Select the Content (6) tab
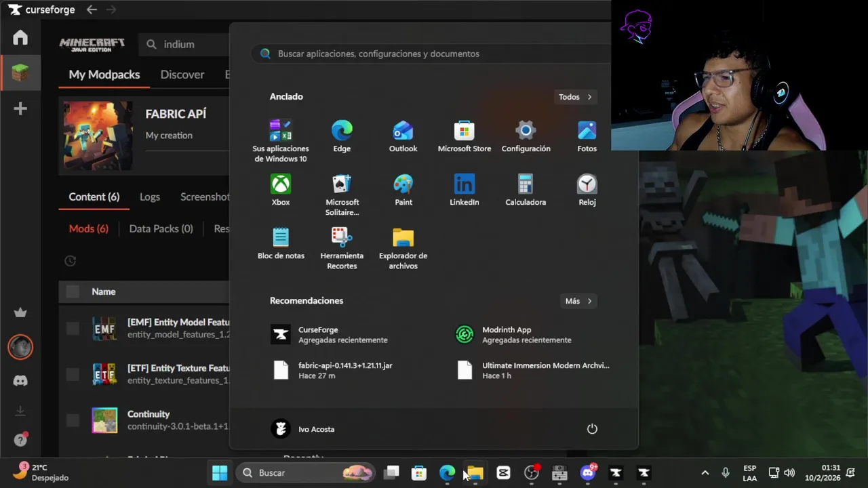The height and width of the screenshot is (488, 868). point(94,197)
